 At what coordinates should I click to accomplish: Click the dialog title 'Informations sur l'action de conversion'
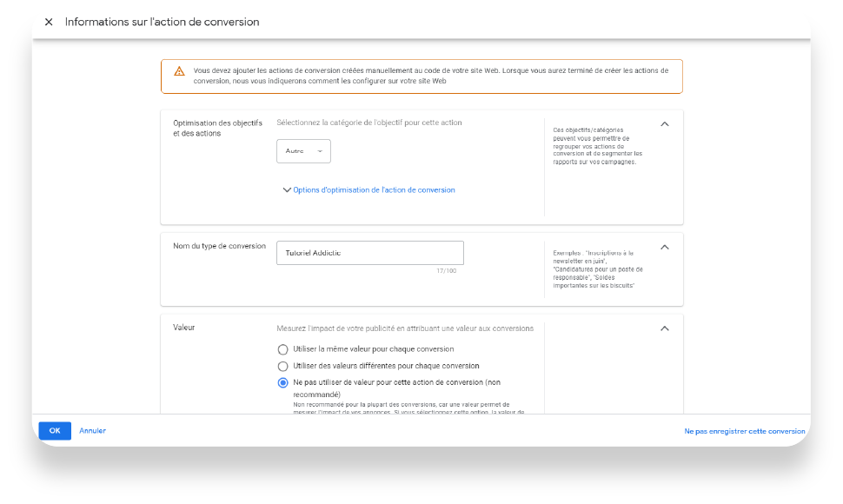tap(162, 22)
